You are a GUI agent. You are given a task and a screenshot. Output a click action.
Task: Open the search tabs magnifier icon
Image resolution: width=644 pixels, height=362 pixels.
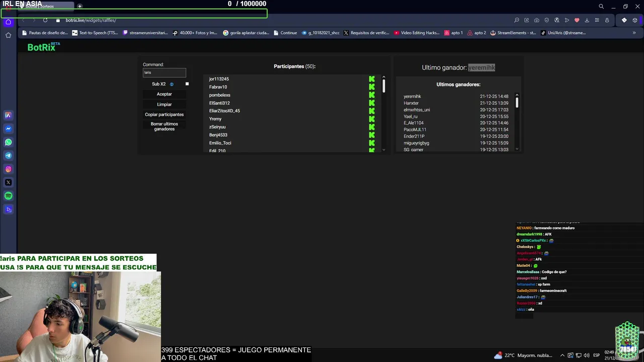click(x=601, y=7)
